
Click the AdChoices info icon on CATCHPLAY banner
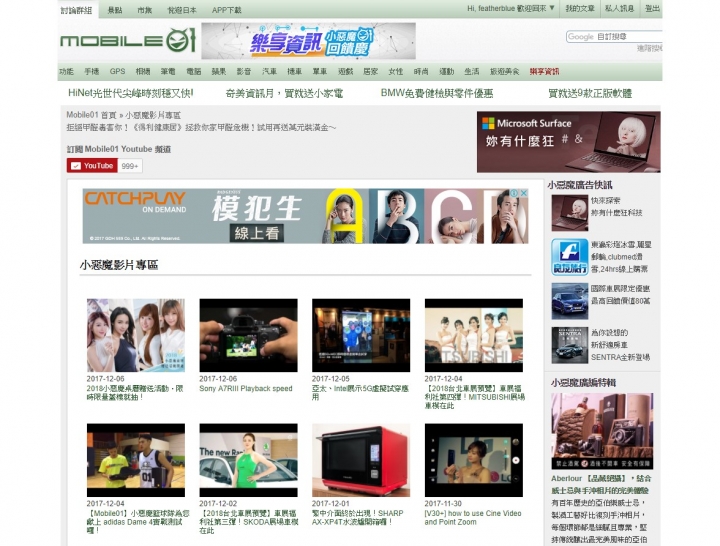[x=515, y=193]
